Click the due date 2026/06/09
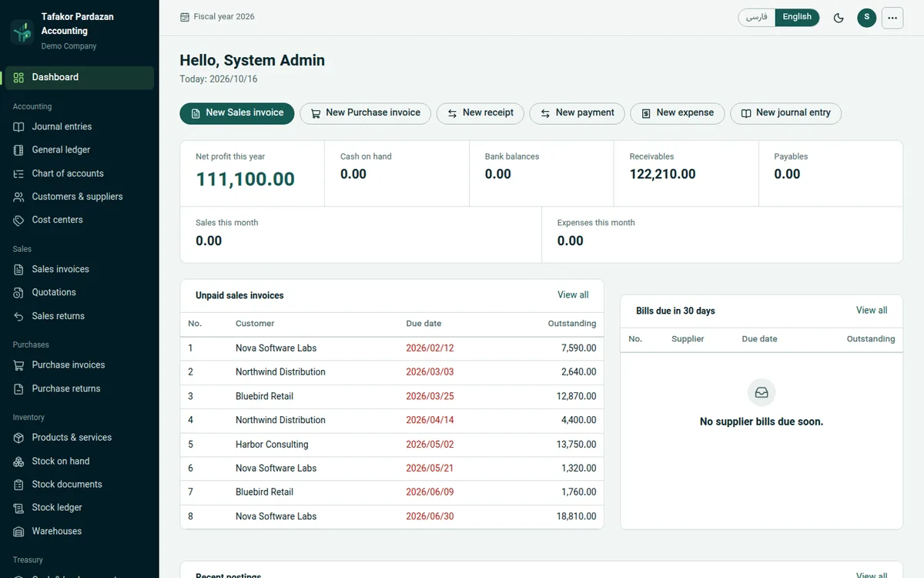Viewport: 924px width, 578px height. 430,492
